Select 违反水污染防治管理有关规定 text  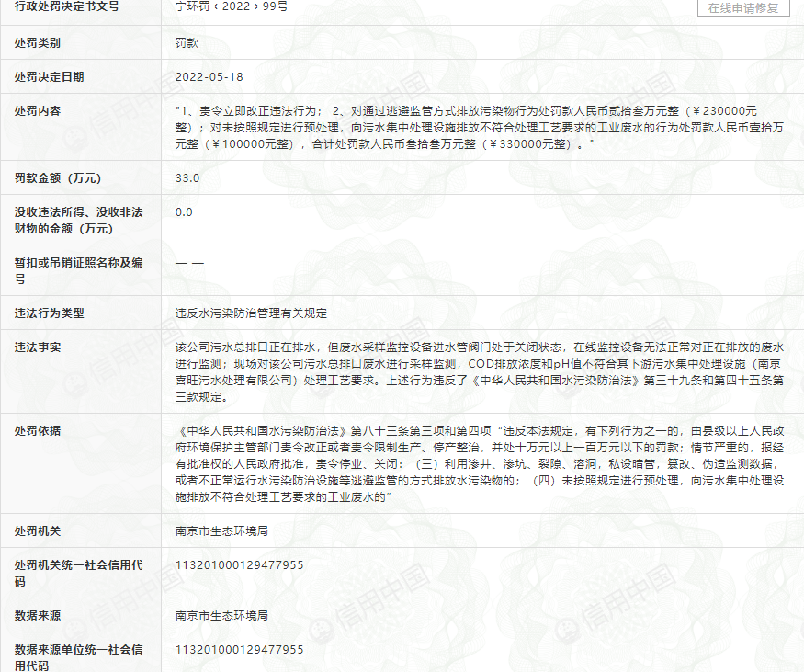251,313
